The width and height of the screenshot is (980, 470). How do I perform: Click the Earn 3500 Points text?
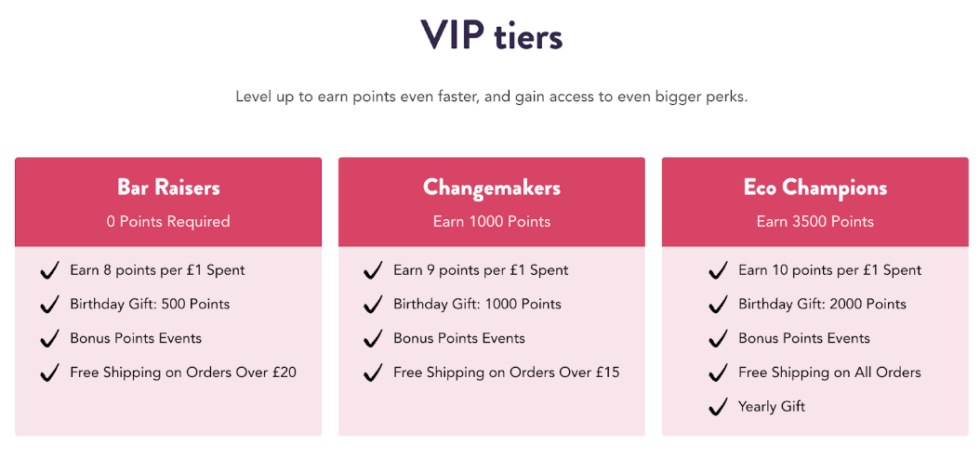[815, 222]
